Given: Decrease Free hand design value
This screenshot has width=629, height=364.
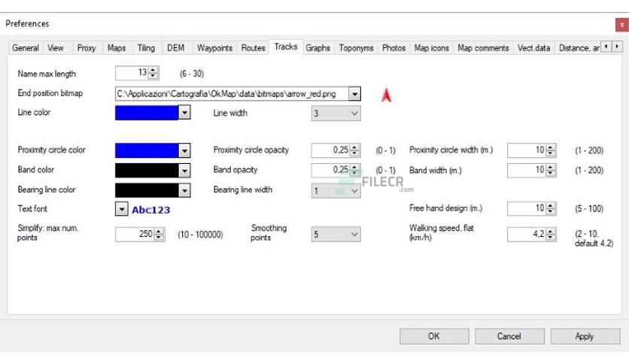Looking at the screenshot, I should [x=551, y=211].
